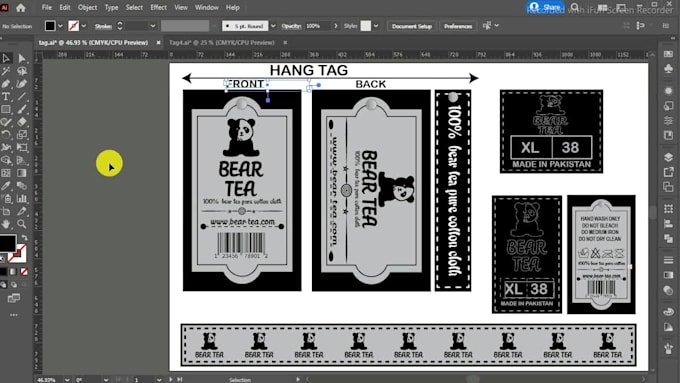Screen dimensions: 680x383
Task: Set paint mode to Gradient
Action: [x=13, y=272]
